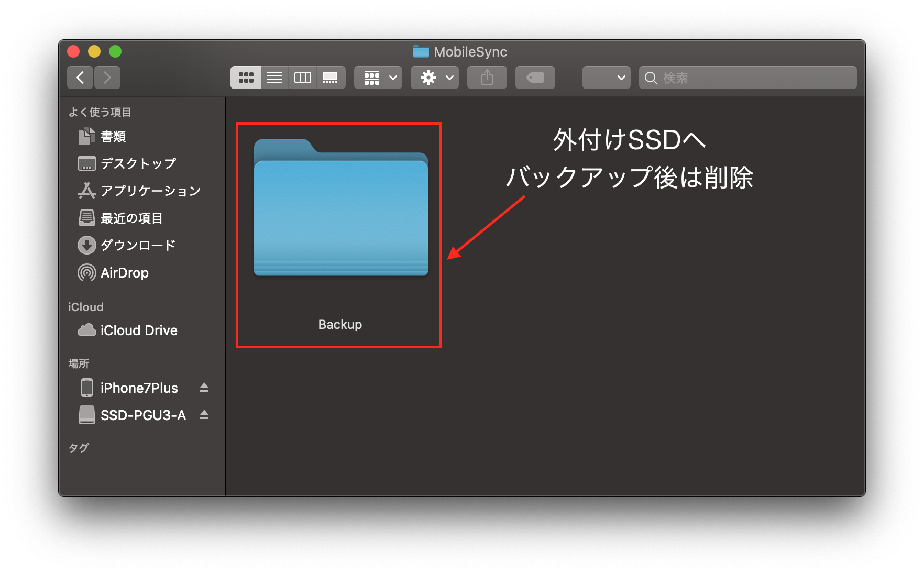Switch to icon view mode

246,78
